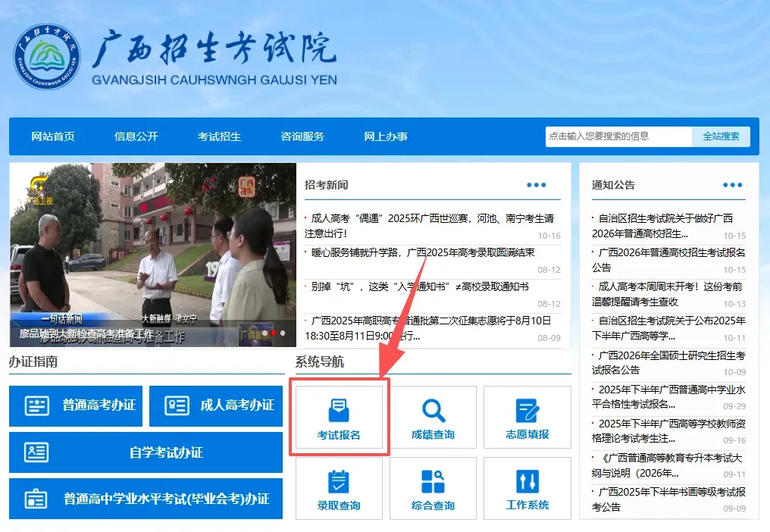The width and height of the screenshot is (770, 532).
Task: Click the 全站搜索 search button
Action: (x=721, y=136)
